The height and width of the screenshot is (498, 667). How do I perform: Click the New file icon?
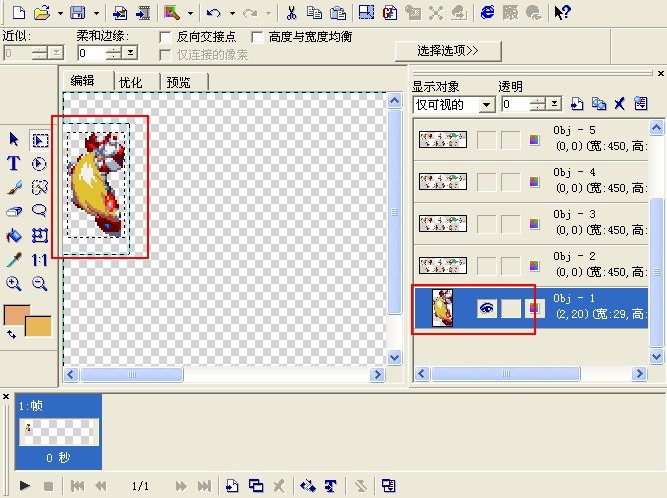click(19, 13)
